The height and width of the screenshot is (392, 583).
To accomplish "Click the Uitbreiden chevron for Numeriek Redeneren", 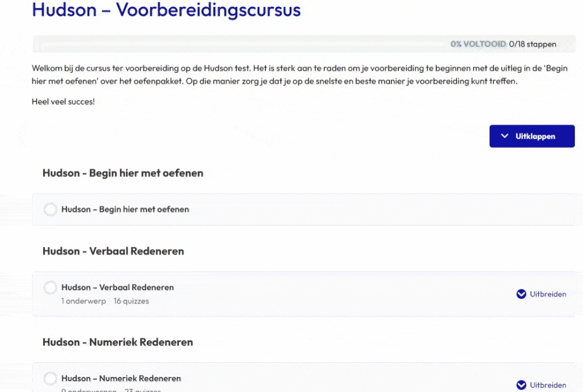I will 521,385.
